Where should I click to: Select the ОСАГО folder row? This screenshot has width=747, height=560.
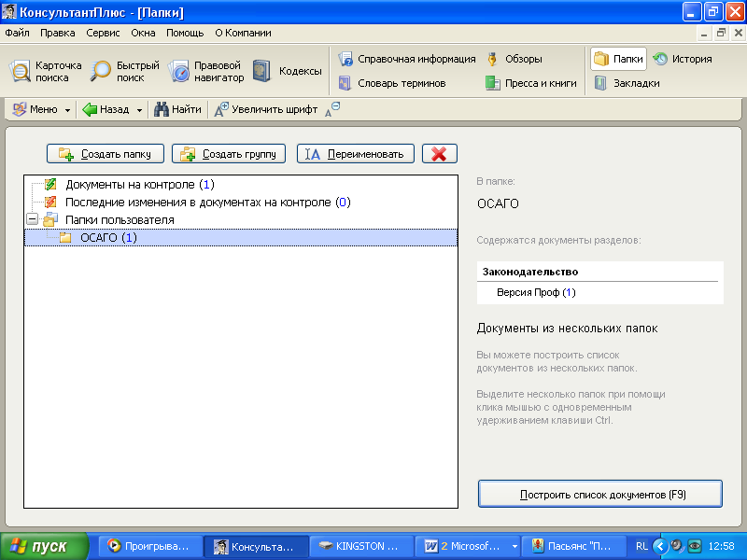pos(241,238)
